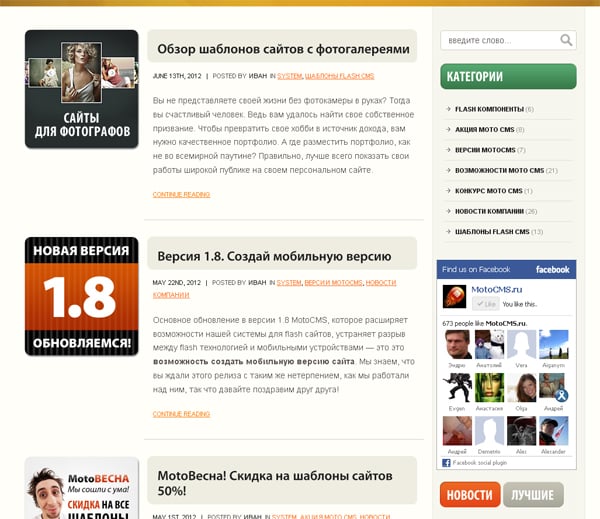The image size is (600, 519).
Task: Click Continue Reading under photo gallery post
Action: point(181,194)
